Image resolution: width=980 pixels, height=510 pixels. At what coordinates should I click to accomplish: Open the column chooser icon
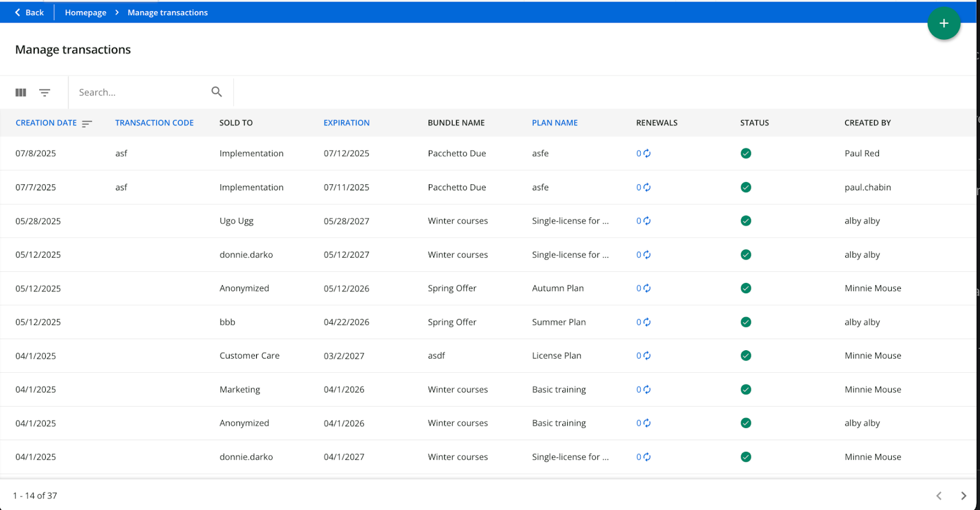pos(21,92)
